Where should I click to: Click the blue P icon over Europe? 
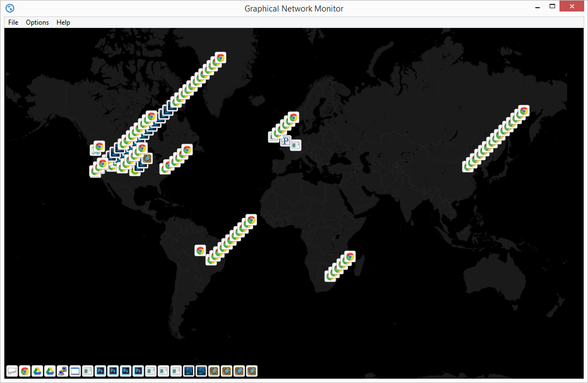286,141
